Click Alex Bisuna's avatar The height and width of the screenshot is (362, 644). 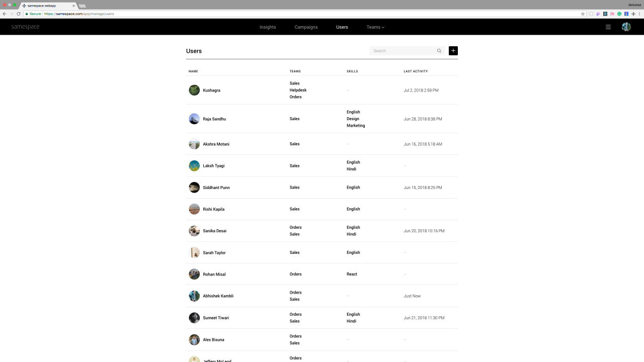[194, 339]
